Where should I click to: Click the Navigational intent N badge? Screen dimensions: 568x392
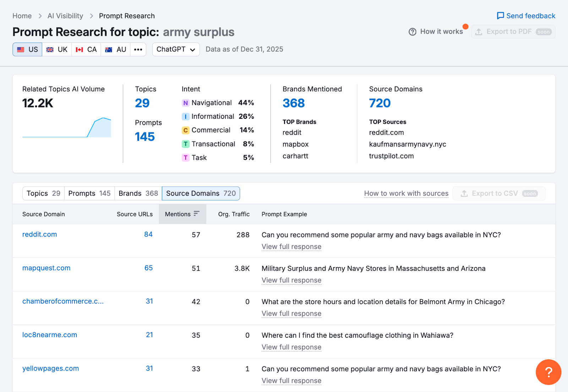(185, 103)
